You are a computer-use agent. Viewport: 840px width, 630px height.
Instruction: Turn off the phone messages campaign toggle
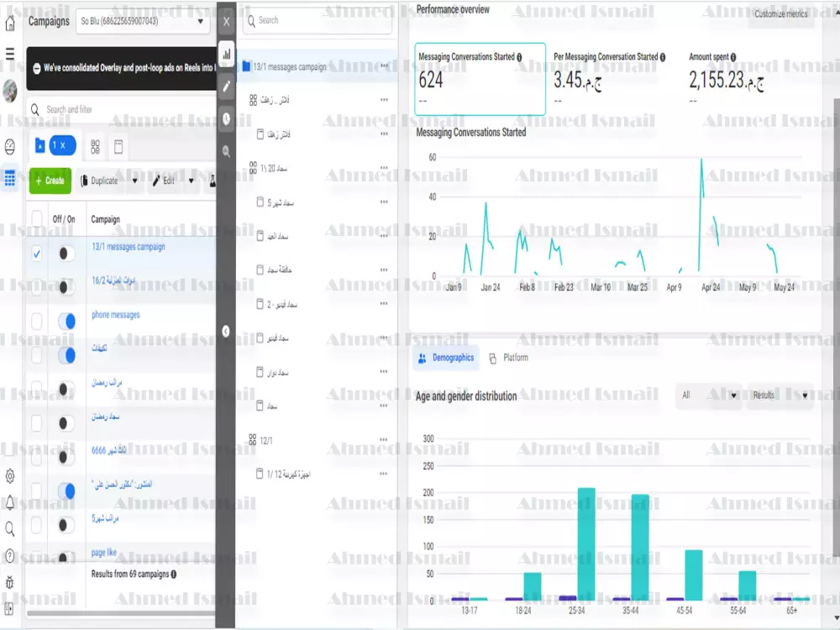(67, 322)
